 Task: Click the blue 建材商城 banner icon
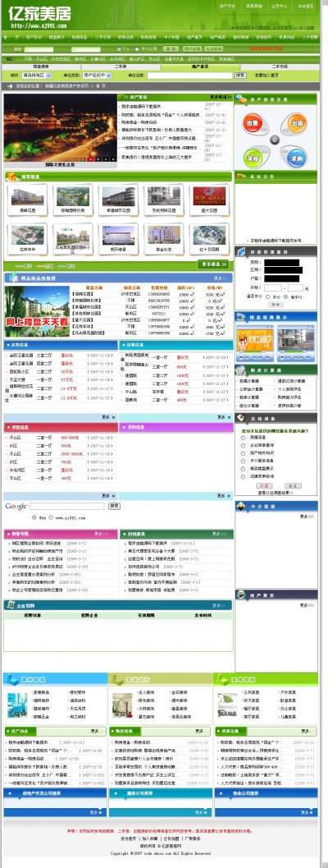pyautogui.click(x=11, y=679)
